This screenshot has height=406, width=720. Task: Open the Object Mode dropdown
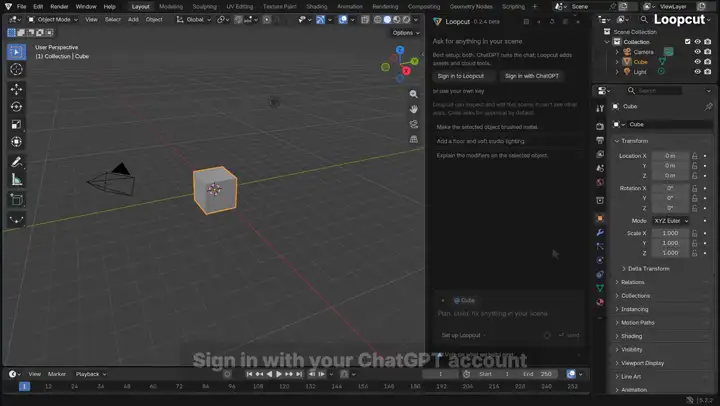[52, 20]
